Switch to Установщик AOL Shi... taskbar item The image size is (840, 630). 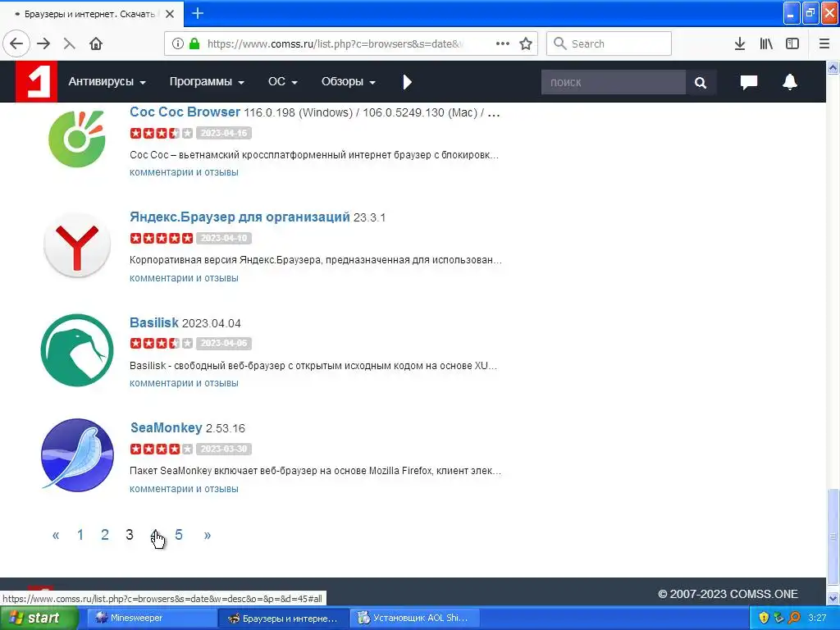(x=413, y=618)
